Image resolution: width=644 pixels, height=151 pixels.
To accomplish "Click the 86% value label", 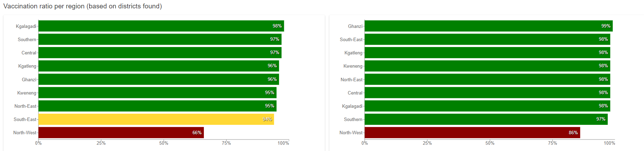I will click(x=573, y=133).
